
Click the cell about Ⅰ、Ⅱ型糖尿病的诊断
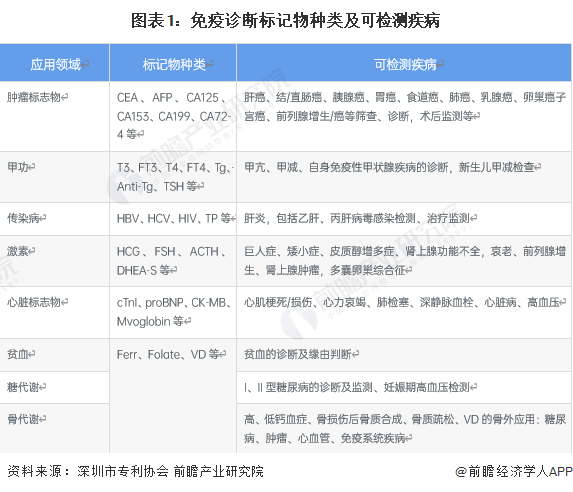(x=404, y=387)
